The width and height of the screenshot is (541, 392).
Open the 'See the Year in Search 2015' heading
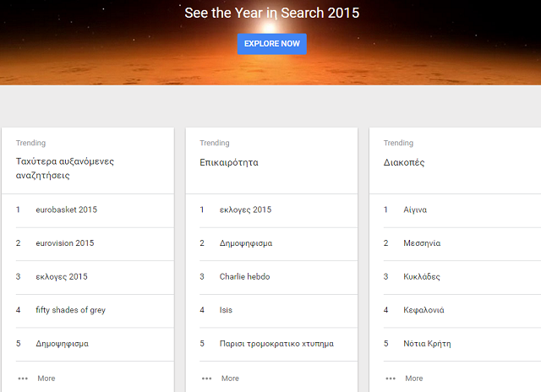[x=272, y=14]
